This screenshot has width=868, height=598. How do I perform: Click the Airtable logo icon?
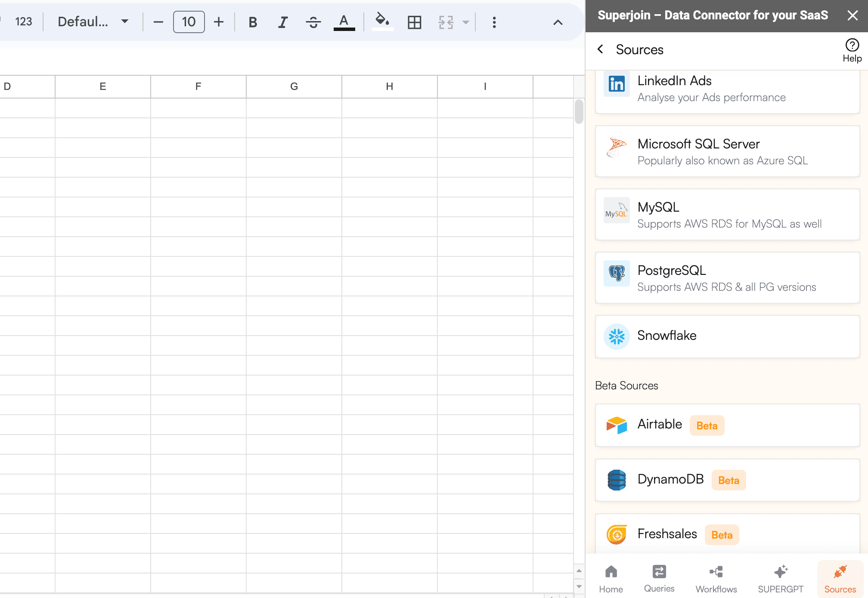[x=617, y=425]
